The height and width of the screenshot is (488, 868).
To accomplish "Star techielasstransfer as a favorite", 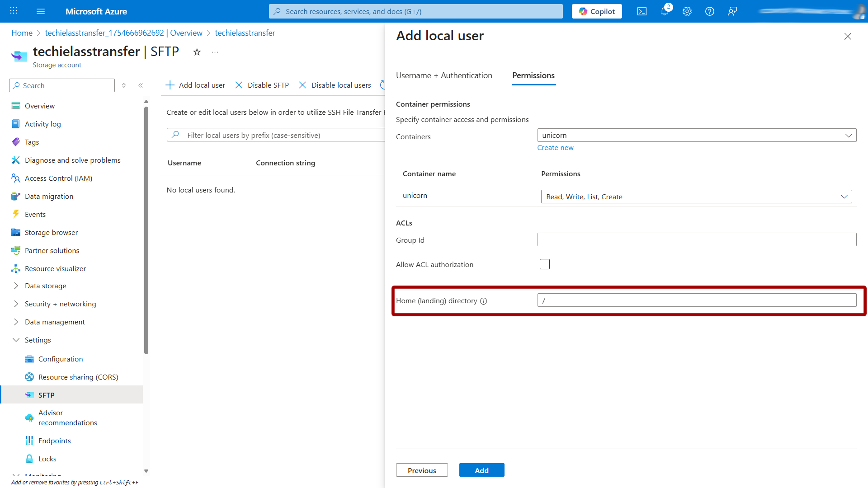I will pyautogui.click(x=197, y=52).
